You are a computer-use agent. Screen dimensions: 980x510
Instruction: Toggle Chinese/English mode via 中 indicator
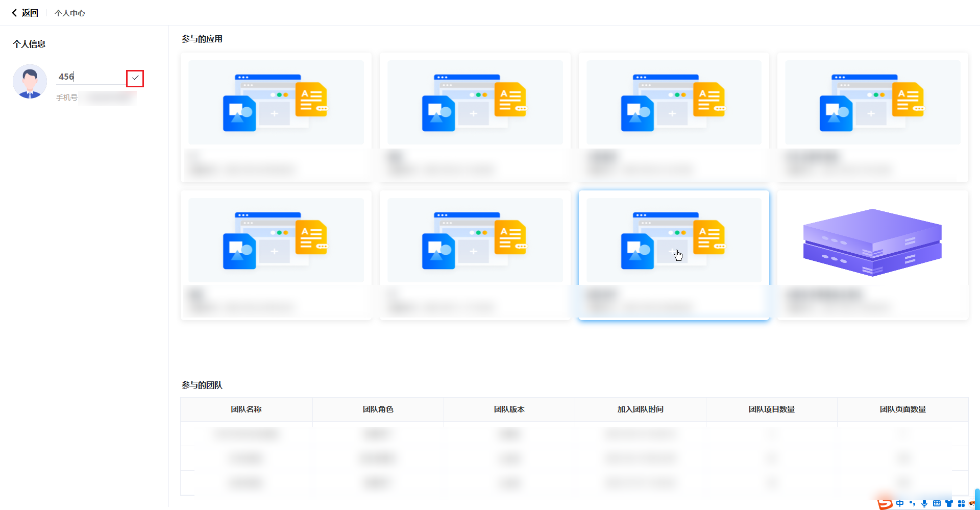(x=900, y=504)
